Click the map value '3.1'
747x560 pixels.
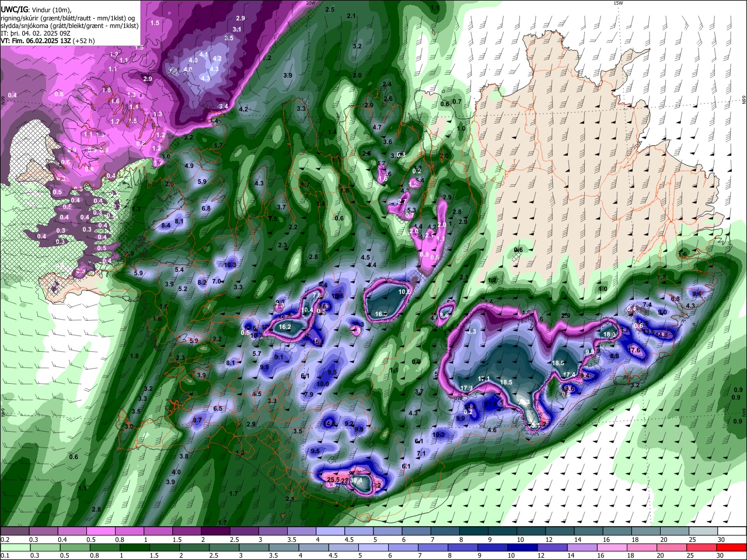(x=237, y=29)
